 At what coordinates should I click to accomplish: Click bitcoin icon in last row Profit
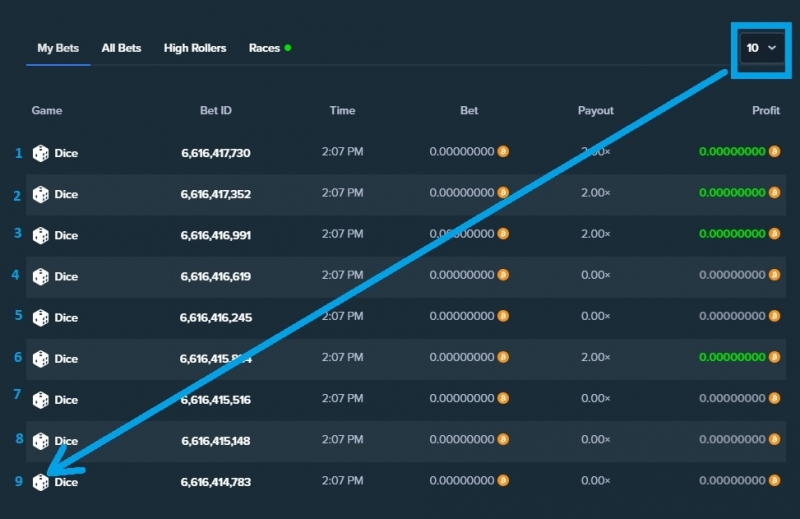(774, 480)
